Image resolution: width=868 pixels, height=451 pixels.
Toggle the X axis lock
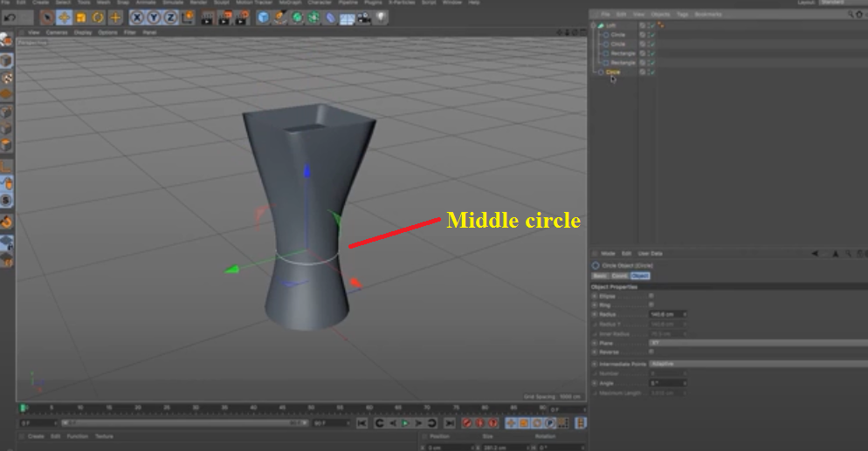coord(137,17)
